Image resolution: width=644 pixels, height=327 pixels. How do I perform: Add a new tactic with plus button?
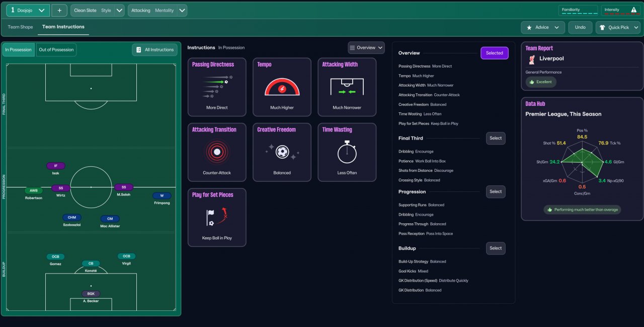coord(59,10)
